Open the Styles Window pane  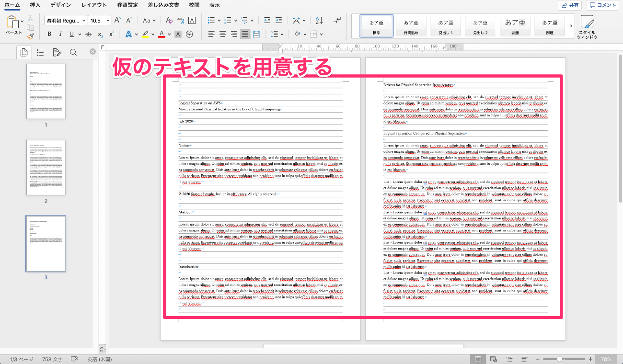(587, 27)
